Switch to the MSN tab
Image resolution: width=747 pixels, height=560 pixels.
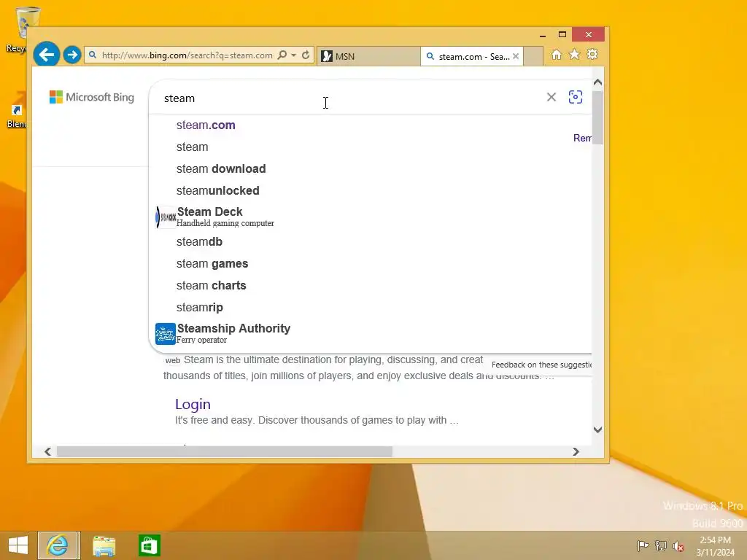pyautogui.click(x=368, y=56)
